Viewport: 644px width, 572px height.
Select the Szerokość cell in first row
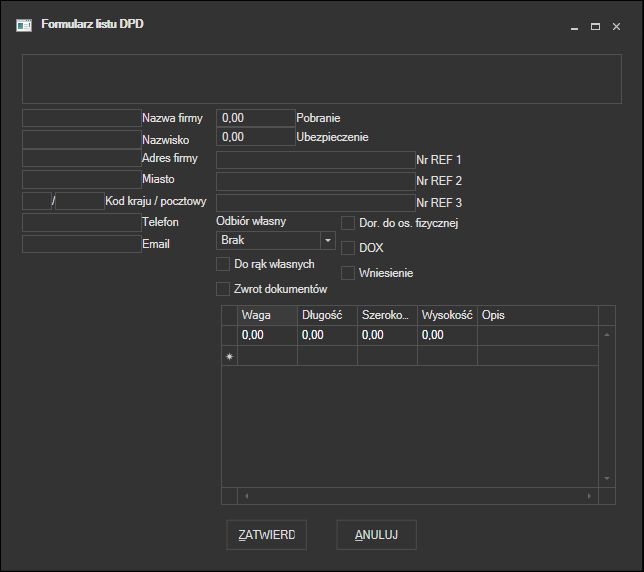point(387,335)
